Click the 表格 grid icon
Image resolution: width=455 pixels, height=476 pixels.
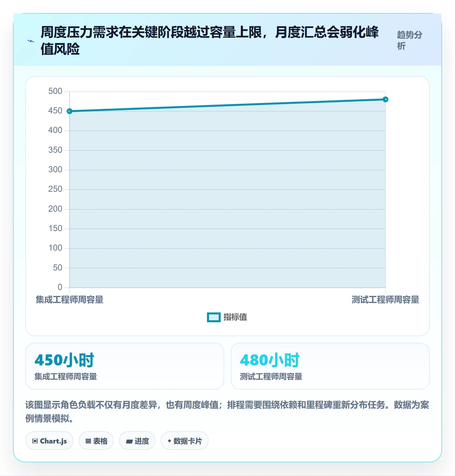88,441
